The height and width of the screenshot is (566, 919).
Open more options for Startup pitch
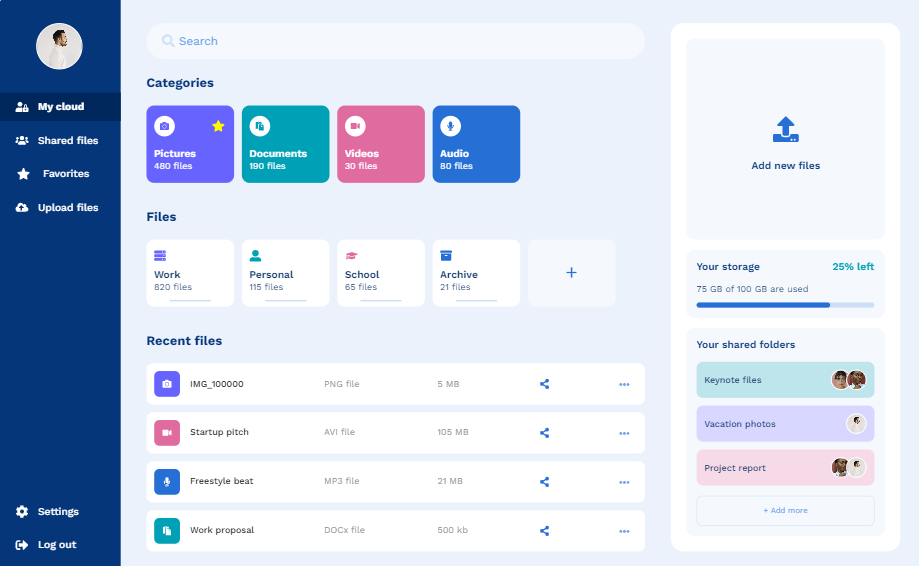click(624, 434)
